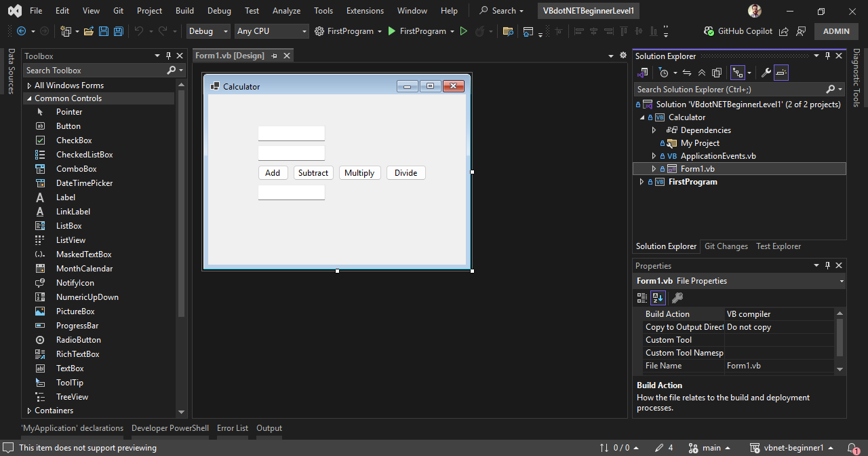
Task: Start without debugging using hollow play icon
Action: point(464,31)
